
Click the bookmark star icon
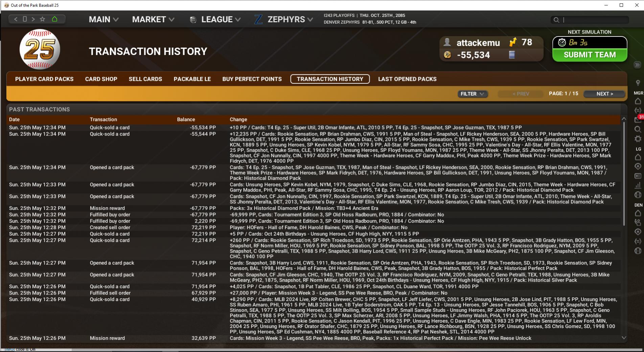(42, 19)
